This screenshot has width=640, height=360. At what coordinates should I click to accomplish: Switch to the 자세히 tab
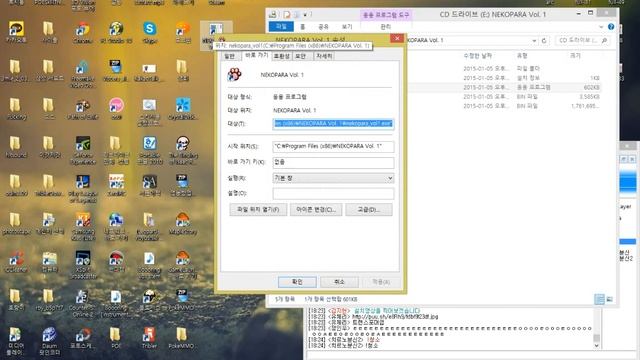tap(324, 56)
